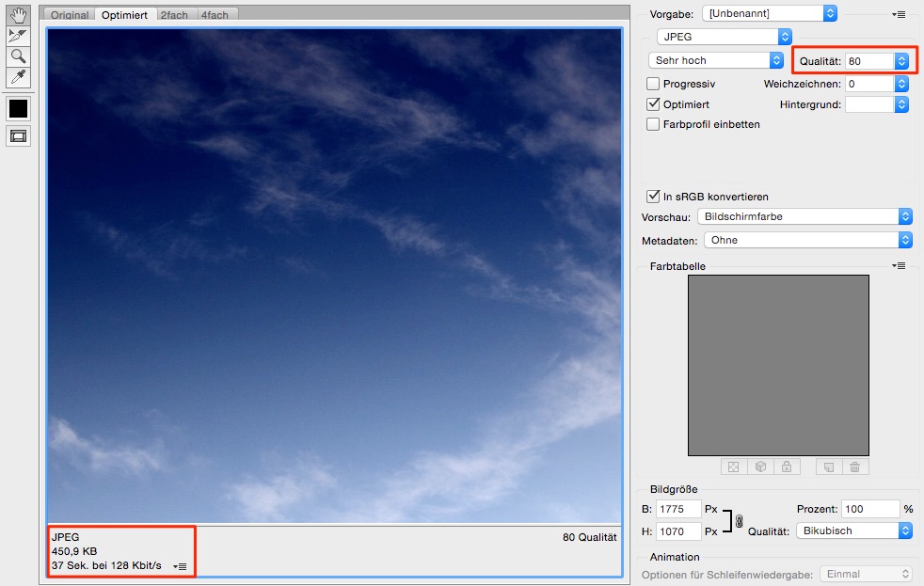
Task: Click the web-safe cube color table icon
Action: (761, 467)
